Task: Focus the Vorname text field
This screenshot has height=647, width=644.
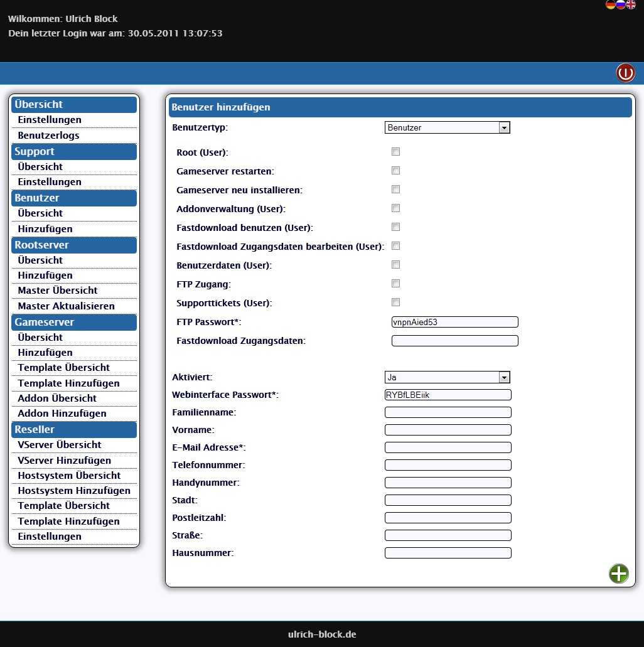Action: (x=448, y=430)
